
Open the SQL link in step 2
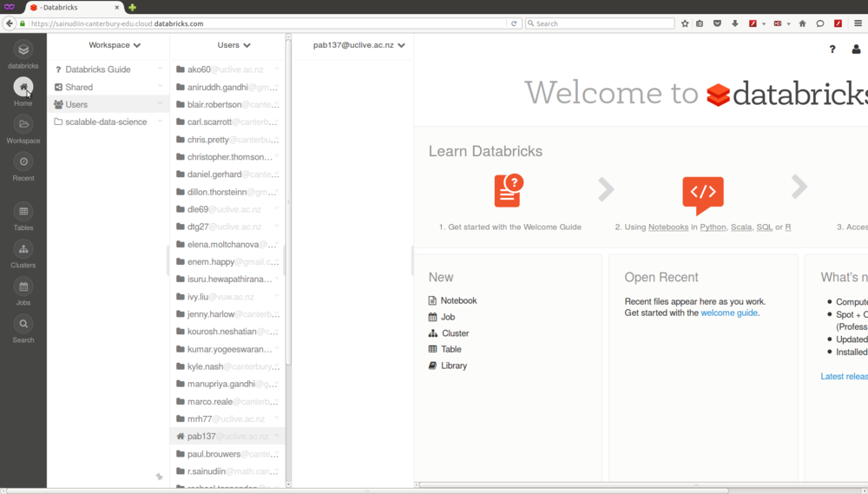pos(765,227)
